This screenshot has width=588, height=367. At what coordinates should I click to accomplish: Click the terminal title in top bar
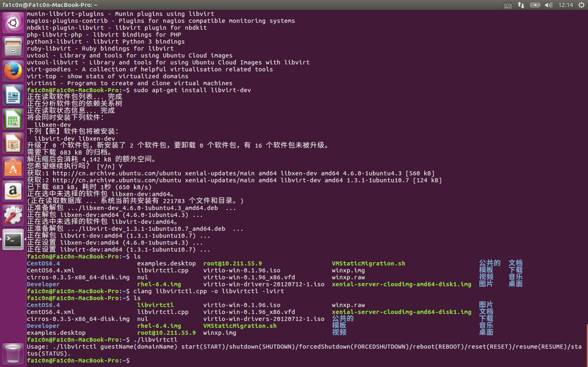50,5
